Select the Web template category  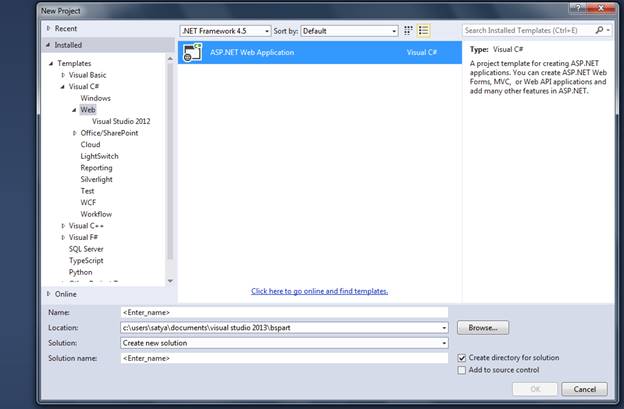pos(88,109)
